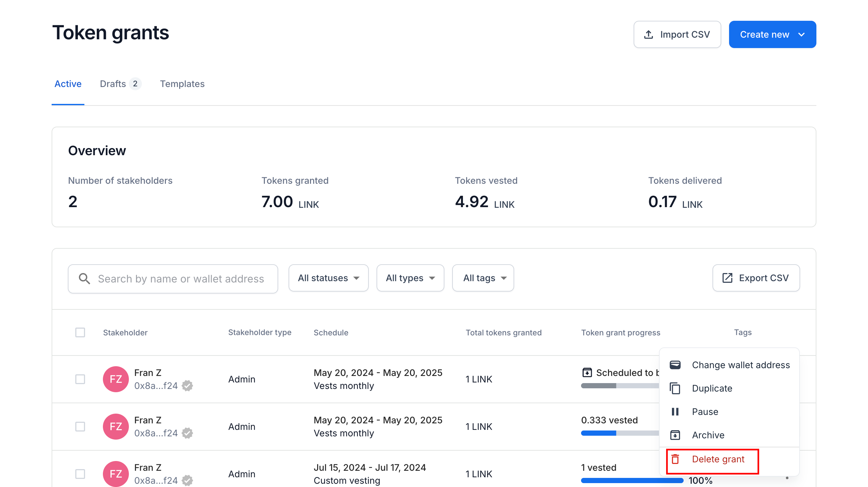Check the checkbox for the 0.333 vested row
The image size is (868, 487).
(80, 427)
